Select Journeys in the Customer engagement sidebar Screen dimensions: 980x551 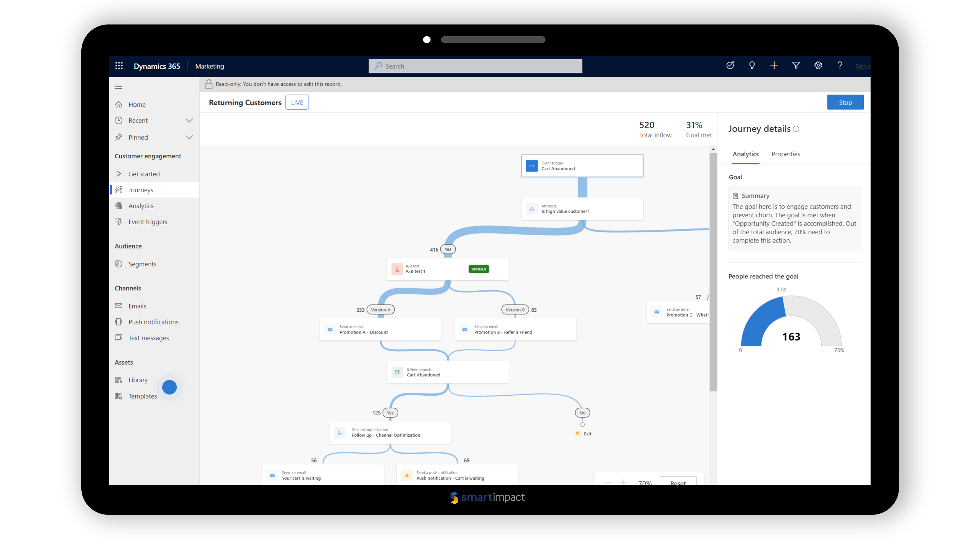tap(141, 190)
